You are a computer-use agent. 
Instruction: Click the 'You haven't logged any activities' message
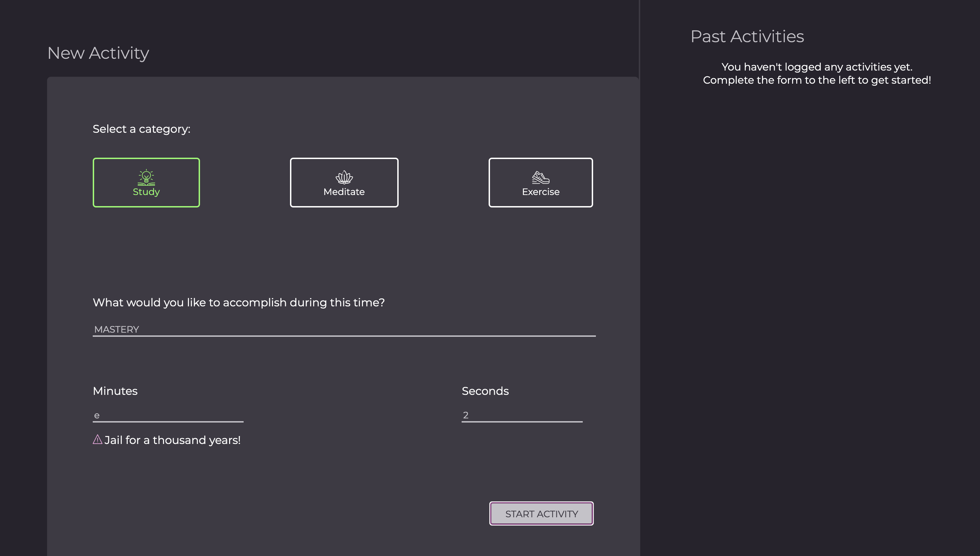click(817, 67)
